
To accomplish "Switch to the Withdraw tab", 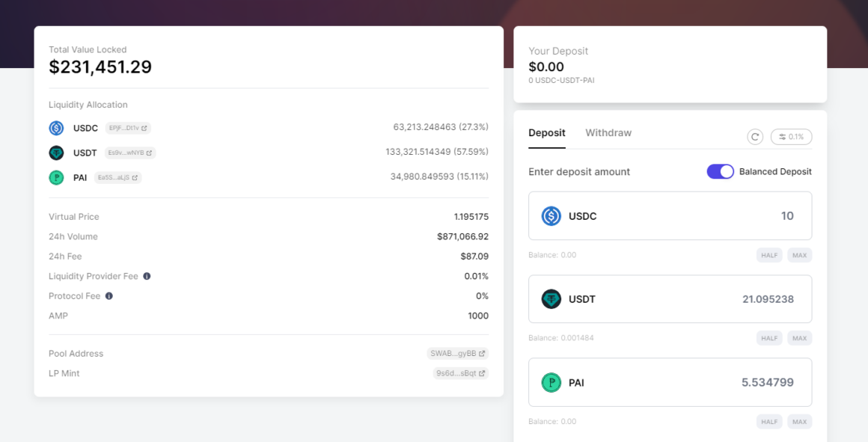I will pyautogui.click(x=608, y=132).
